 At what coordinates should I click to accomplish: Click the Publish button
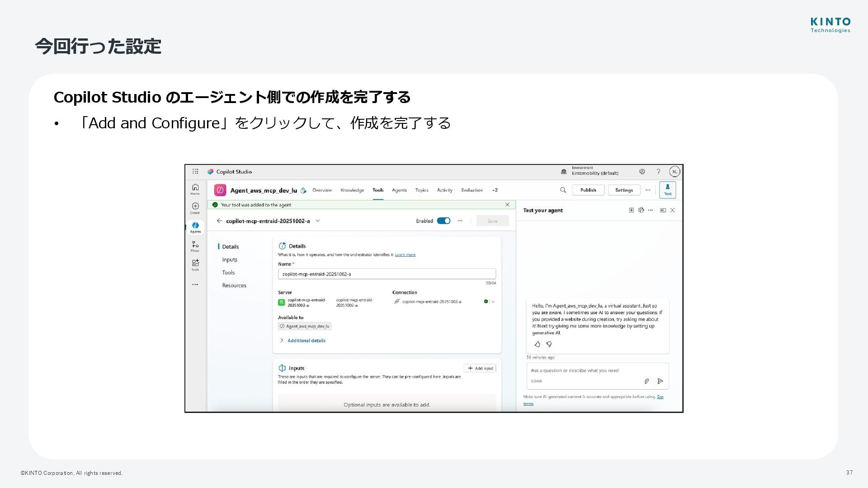point(588,190)
